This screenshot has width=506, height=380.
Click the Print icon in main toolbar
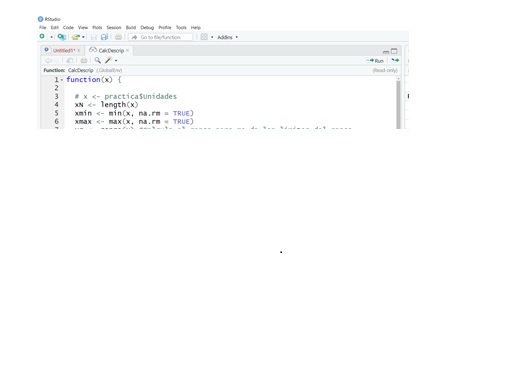coord(118,37)
